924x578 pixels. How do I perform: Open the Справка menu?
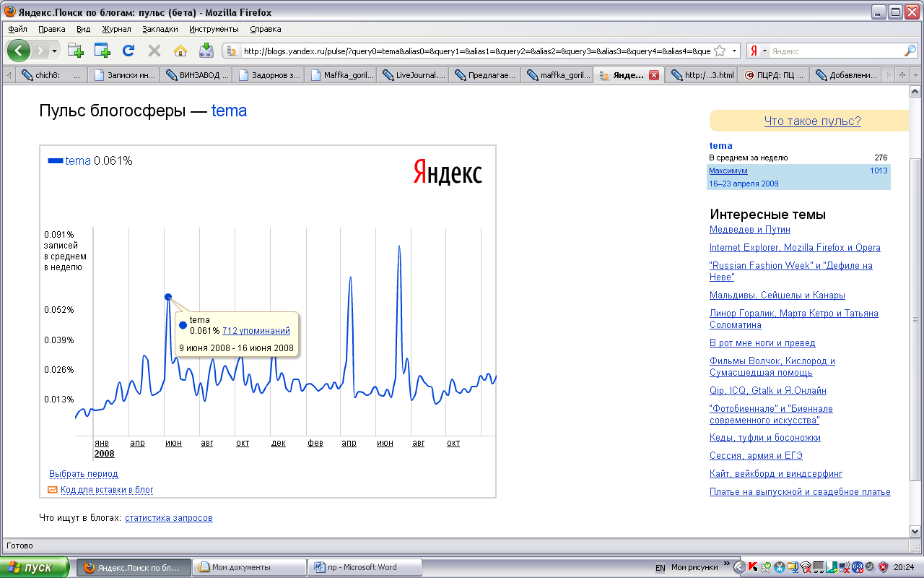coord(266,29)
